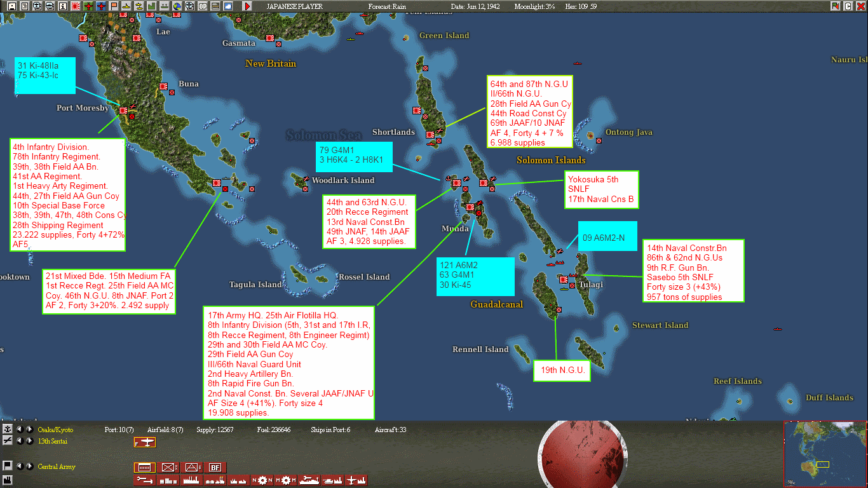Click the 'Forecast: Rain' status text
This screenshot has width=868, height=488.
(x=387, y=6)
